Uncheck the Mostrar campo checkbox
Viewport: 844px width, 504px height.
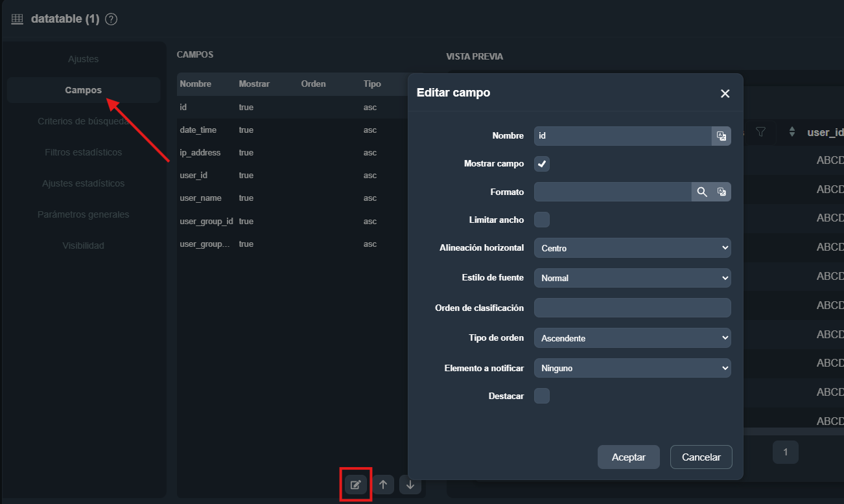pyautogui.click(x=541, y=163)
